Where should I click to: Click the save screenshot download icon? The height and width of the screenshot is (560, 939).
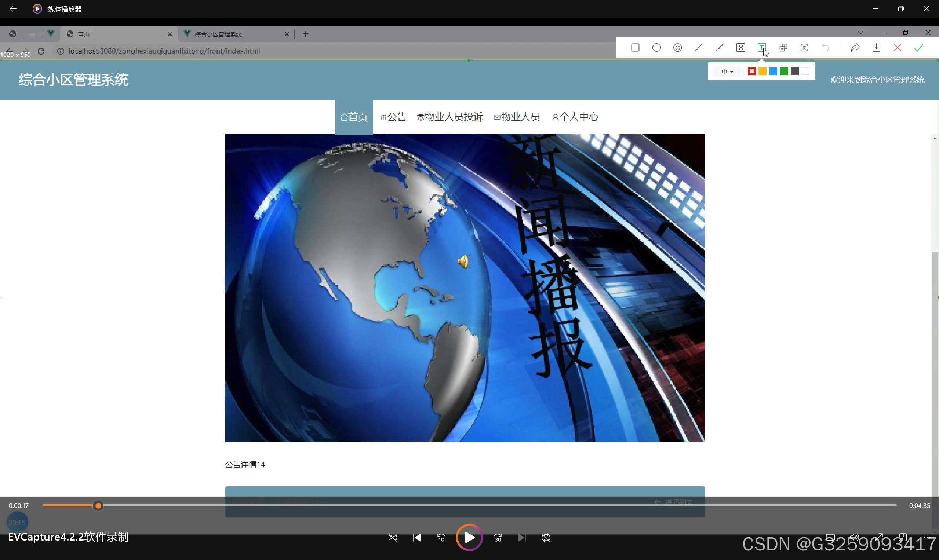[x=876, y=48]
